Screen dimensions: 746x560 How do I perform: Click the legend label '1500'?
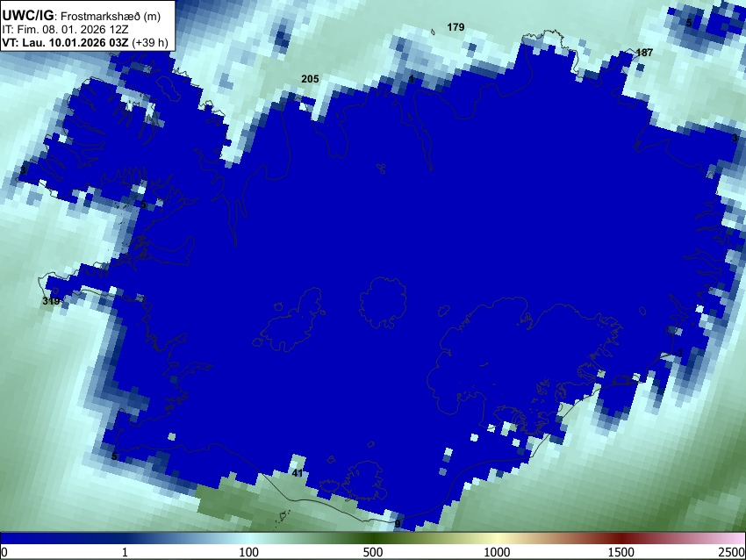pos(621,552)
